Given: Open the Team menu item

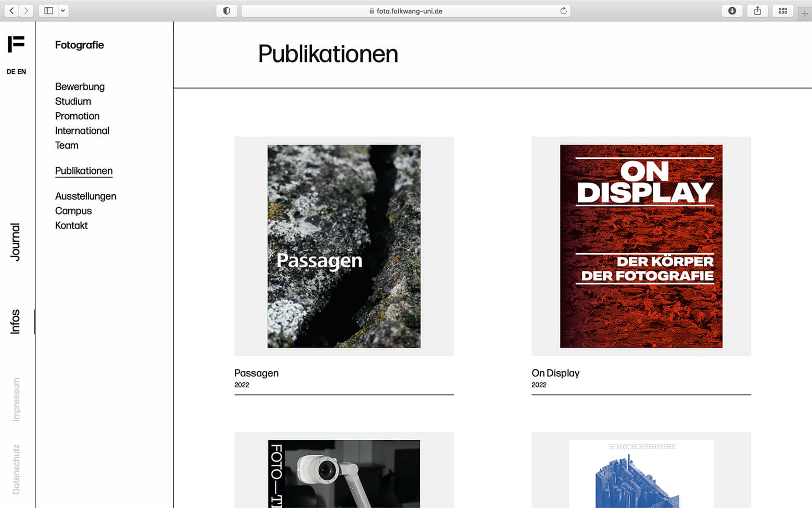Looking at the screenshot, I should 67,145.
